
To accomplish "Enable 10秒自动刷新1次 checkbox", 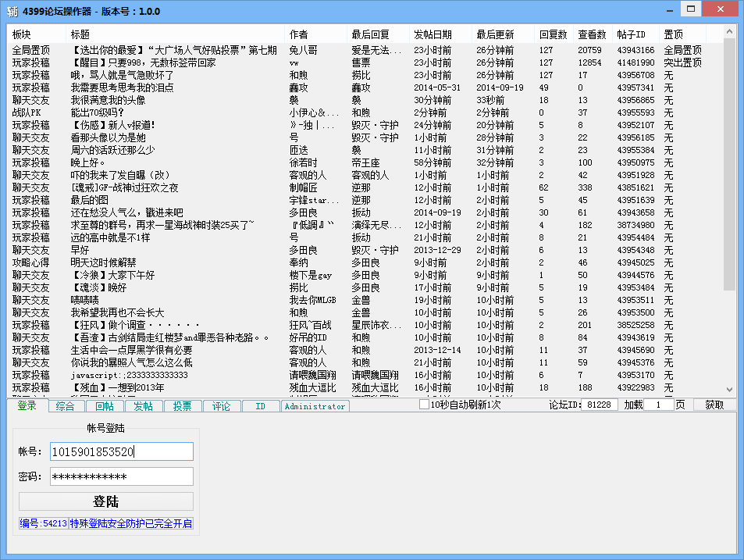I will click(424, 405).
